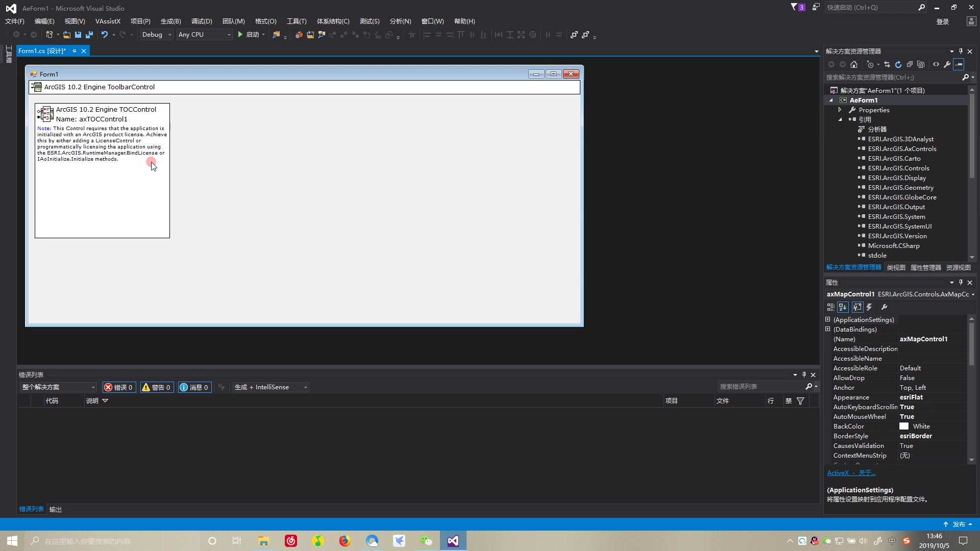Click the search magnifier in Error List
The image size is (980, 551).
809,387
